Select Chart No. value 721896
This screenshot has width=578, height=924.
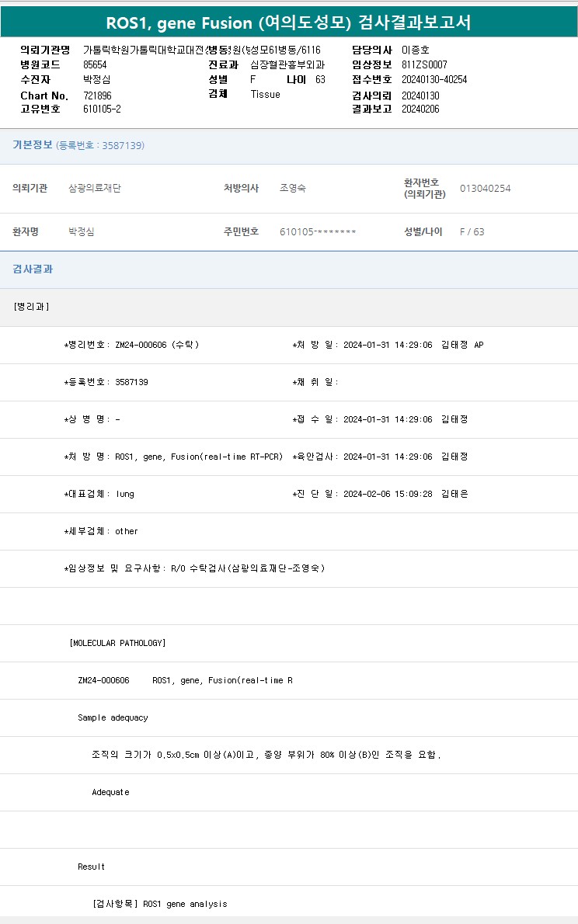tap(97, 95)
